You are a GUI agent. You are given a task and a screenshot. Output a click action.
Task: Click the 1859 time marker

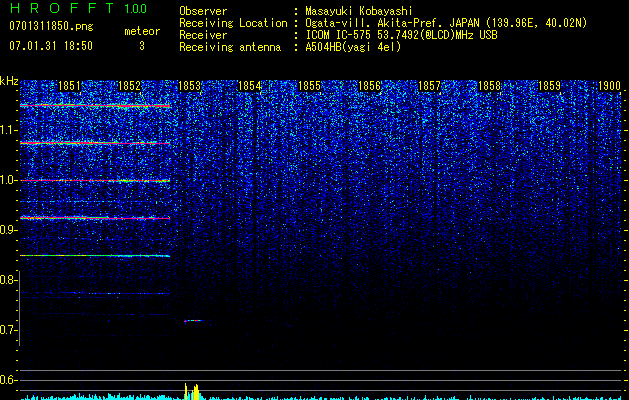pos(549,86)
